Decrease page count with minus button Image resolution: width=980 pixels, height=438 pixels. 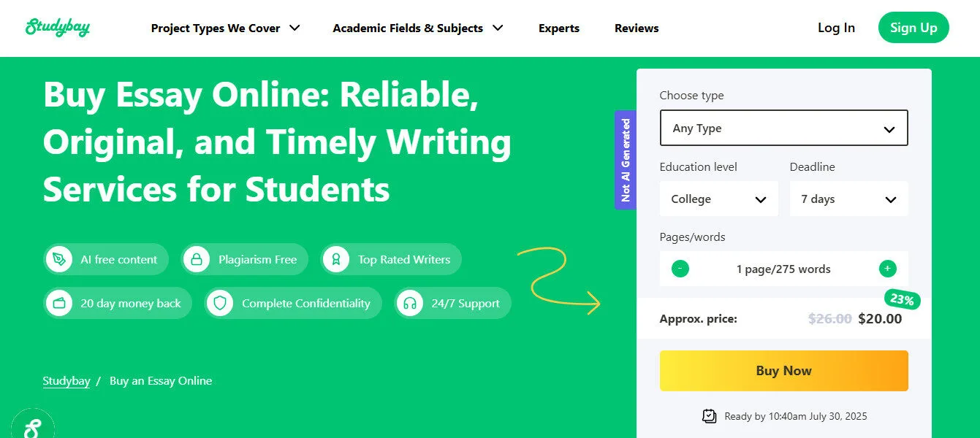680,269
